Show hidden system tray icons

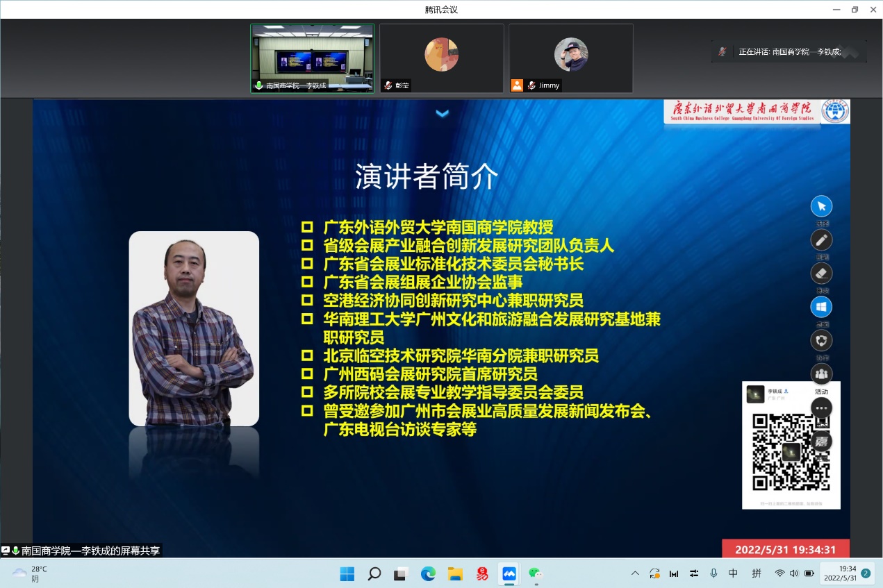(x=635, y=573)
